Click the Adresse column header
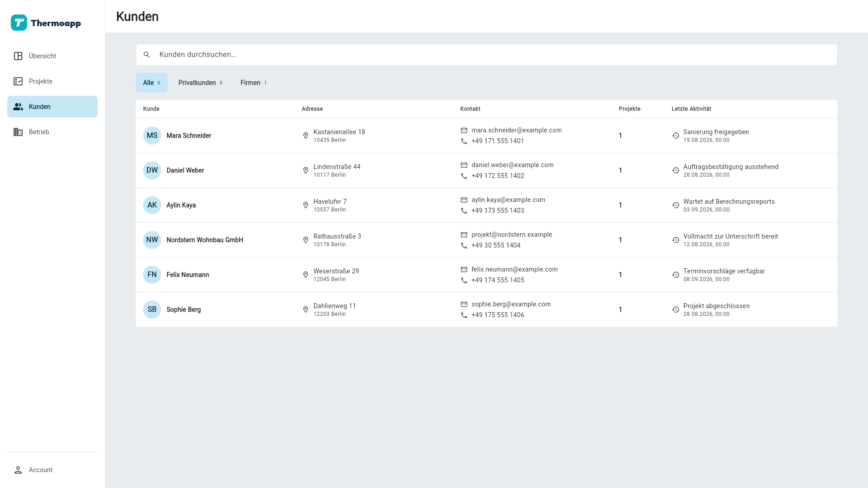The image size is (868, 488). tap(312, 109)
